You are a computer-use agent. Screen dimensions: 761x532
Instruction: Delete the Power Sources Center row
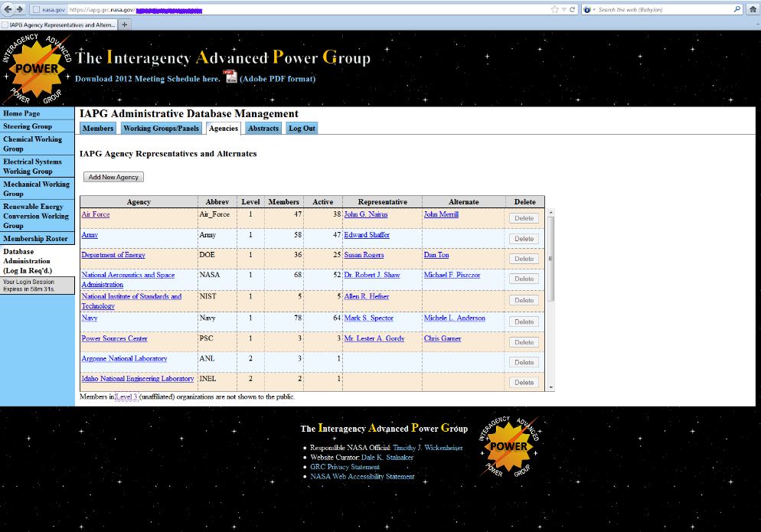(x=524, y=342)
